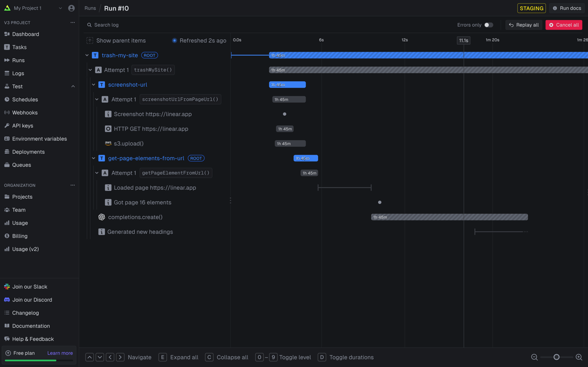Click the user account avatar icon
The width and height of the screenshot is (588, 367).
71,8
